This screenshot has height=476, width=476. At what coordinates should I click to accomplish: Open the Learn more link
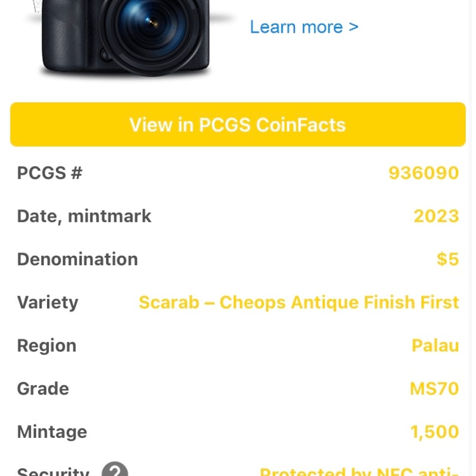pyautogui.click(x=303, y=27)
